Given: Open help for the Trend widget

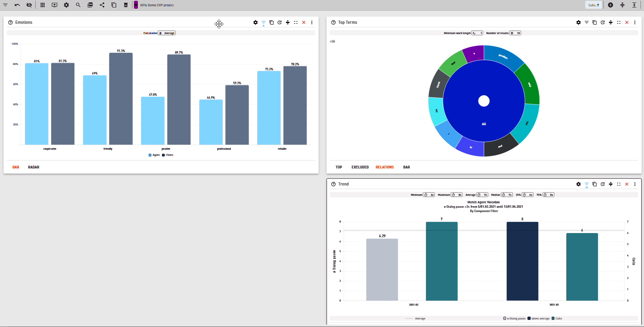Looking at the screenshot, I should pyautogui.click(x=333, y=184).
